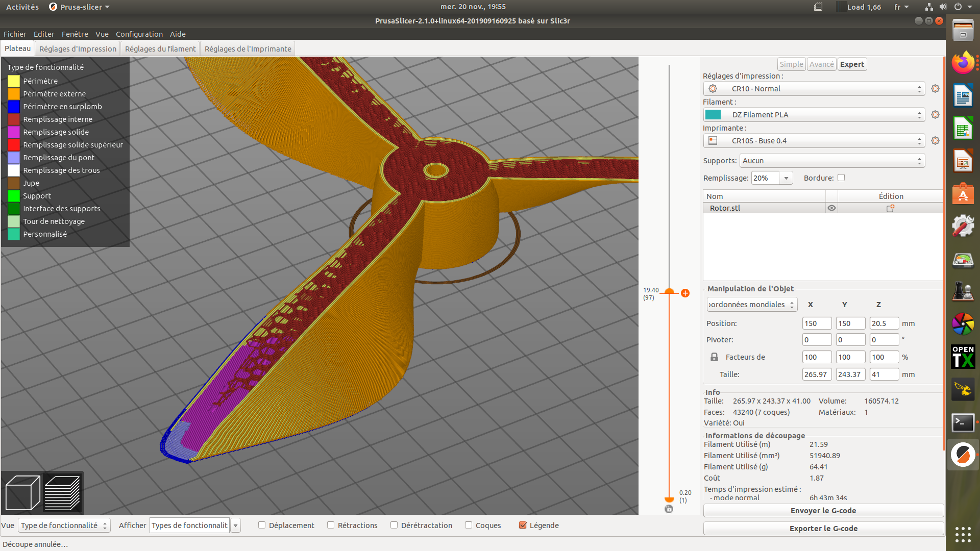Image resolution: width=980 pixels, height=551 pixels.
Task: Open filament settings gear next to DZ Filament PLA
Action: pyautogui.click(x=935, y=115)
